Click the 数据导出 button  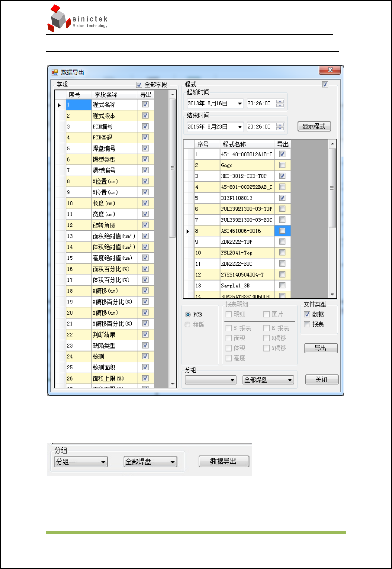pyautogui.click(x=224, y=462)
